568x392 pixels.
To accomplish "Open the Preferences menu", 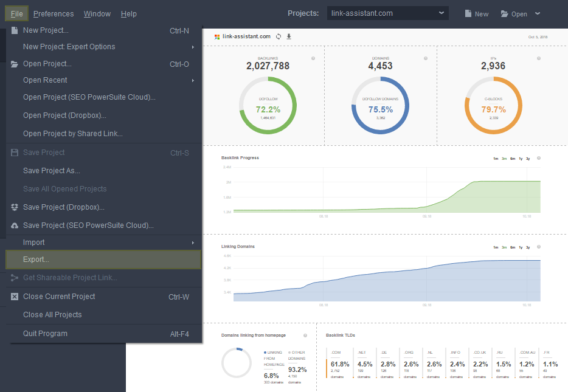I will click(x=54, y=14).
